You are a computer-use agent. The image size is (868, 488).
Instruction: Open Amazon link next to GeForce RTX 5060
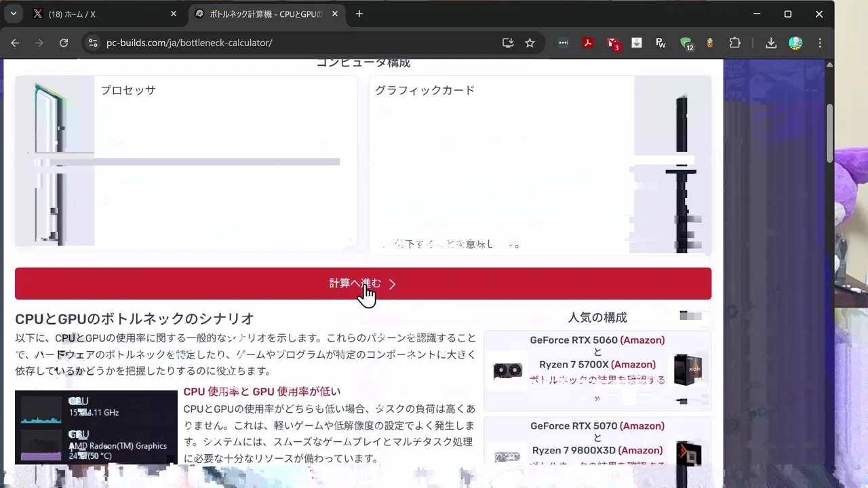(642, 340)
